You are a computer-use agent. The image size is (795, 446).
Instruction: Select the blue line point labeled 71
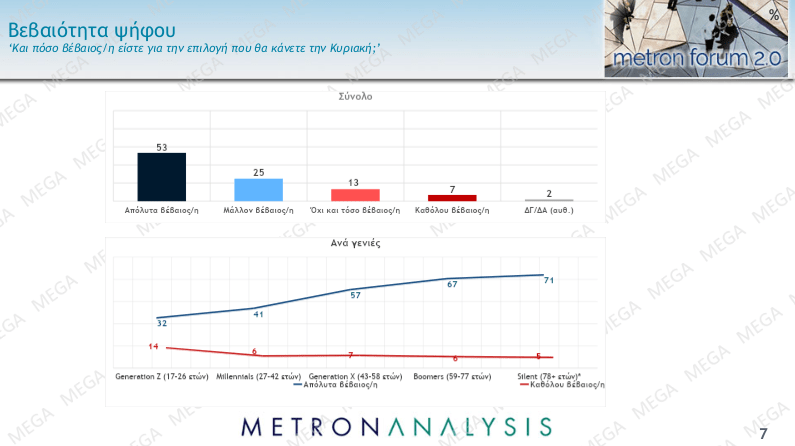[x=542, y=274]
